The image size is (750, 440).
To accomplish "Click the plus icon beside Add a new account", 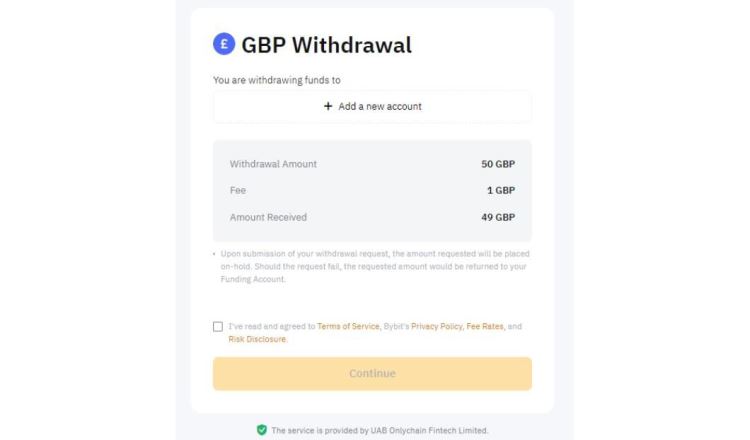I will (328, 107).
